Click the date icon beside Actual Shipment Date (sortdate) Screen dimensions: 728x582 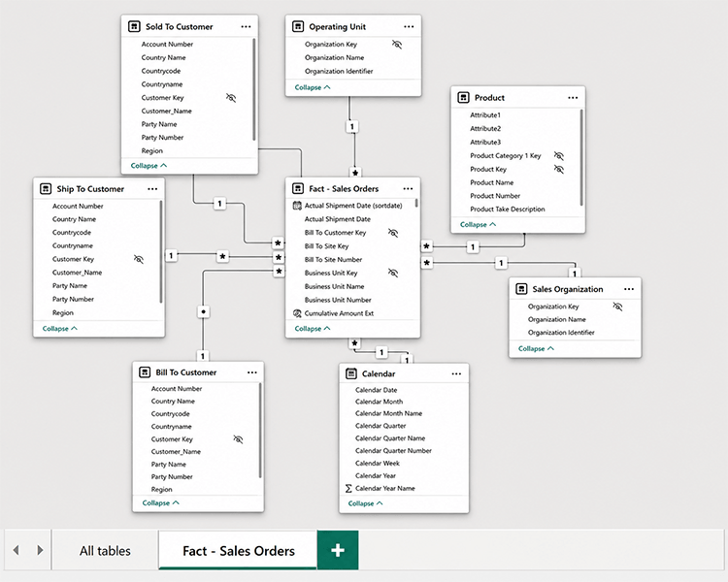[x=297, y=206]
